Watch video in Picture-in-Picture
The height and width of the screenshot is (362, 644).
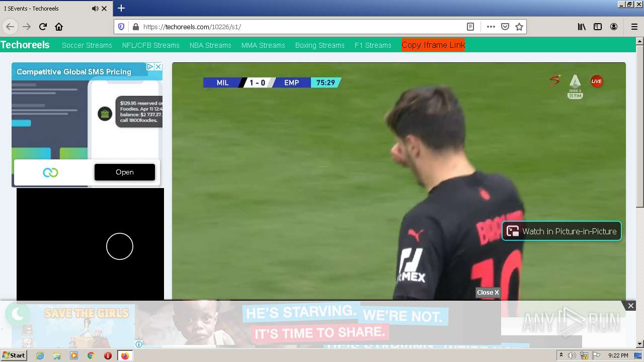[561, 231]
